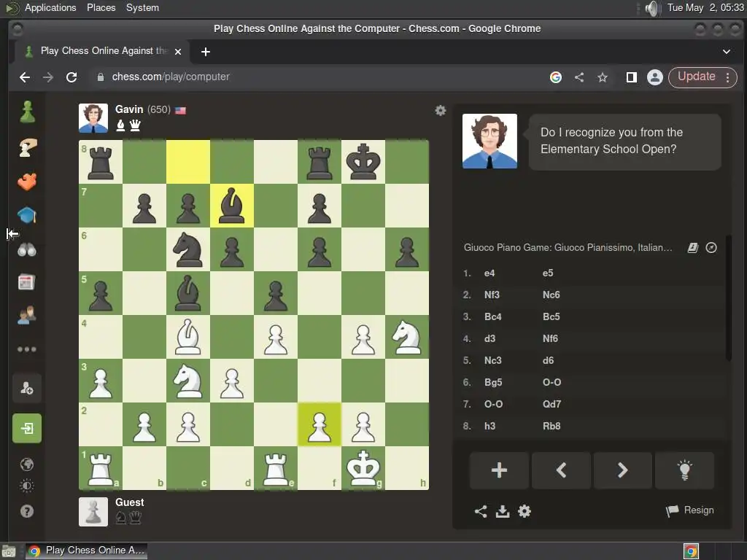Click the volume speaker icon
This screenshot has height=560, width=747.
coord(651,8)
